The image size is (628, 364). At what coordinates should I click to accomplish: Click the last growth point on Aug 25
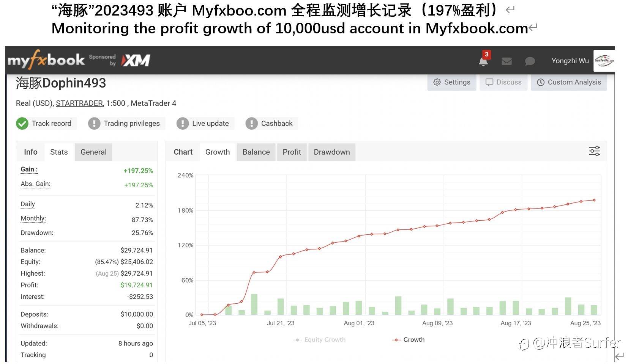point(594,200)
